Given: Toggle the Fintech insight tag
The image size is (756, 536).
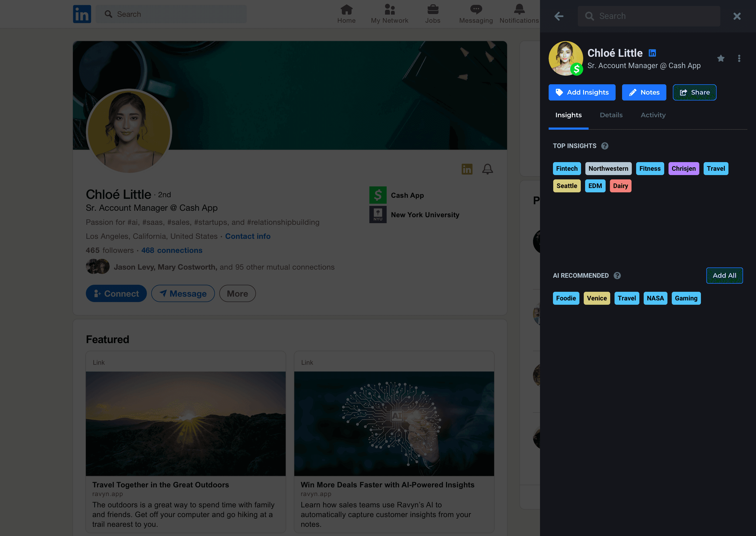Looking at the screenshot, I should click(567, 168).
